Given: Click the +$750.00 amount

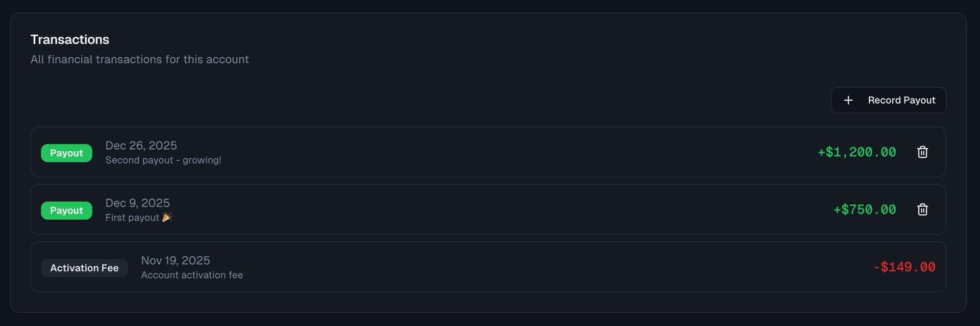Looking at the screenshot, I should coord(864,209).
